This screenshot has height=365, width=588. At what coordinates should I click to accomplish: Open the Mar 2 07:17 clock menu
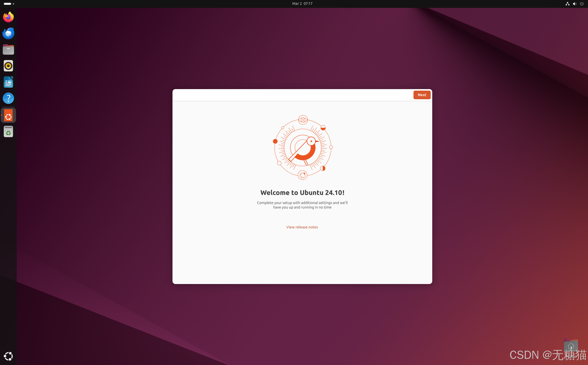click(302, 4)
